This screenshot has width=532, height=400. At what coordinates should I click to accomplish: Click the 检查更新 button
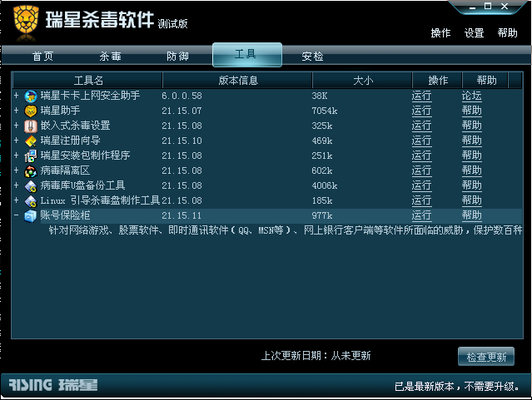[x=486, y=357]
